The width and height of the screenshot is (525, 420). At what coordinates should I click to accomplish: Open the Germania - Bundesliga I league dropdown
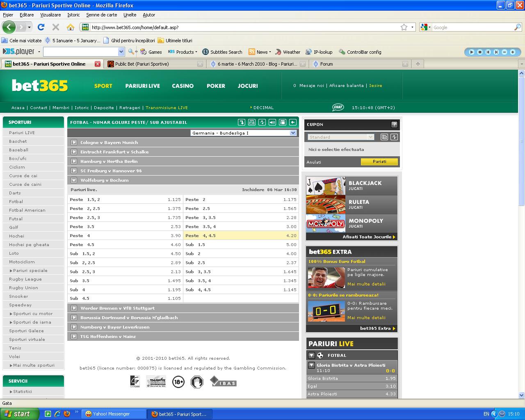coord(244,133)
